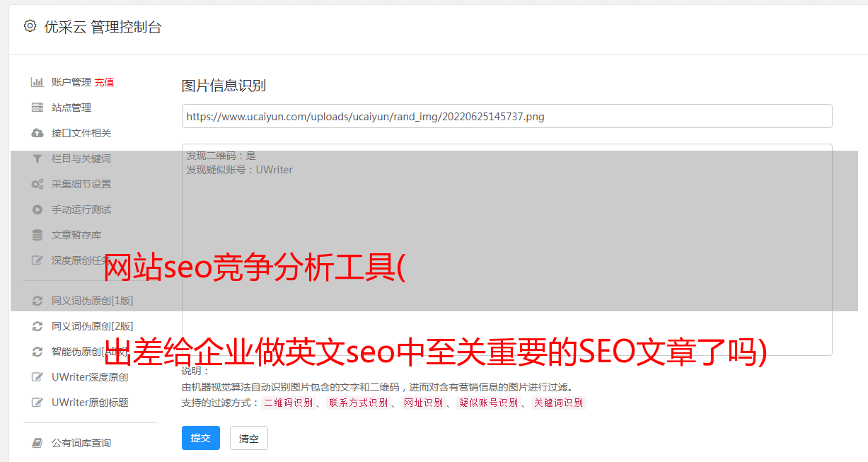Click the refresh icon for 同义词伪原创[2版]
Viewport: 868px width, 462px height.
(37, 326)
